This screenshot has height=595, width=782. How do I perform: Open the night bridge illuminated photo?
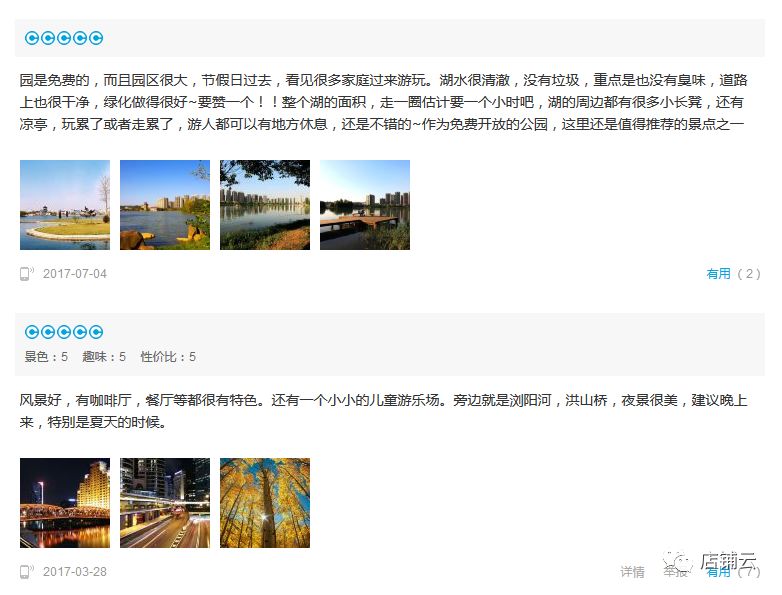tap(65, 503)
